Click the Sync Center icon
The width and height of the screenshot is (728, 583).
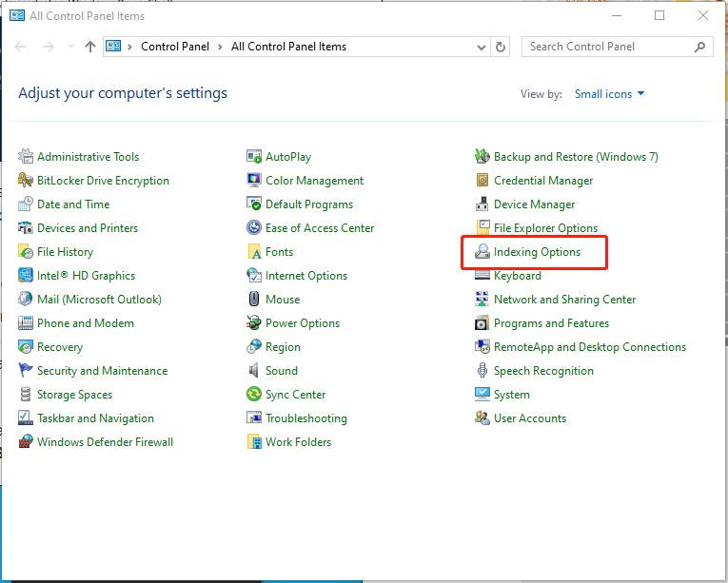[254, 395]
